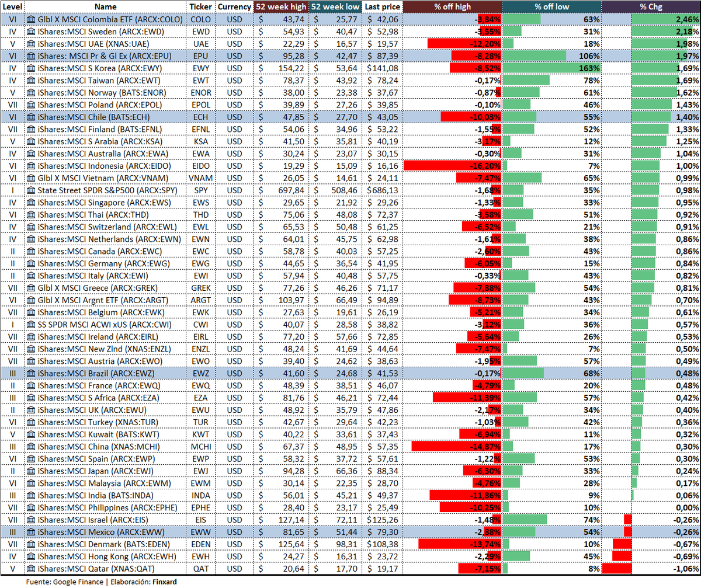Click the institution icon beside Colombia ETF

tap(31, 19)
